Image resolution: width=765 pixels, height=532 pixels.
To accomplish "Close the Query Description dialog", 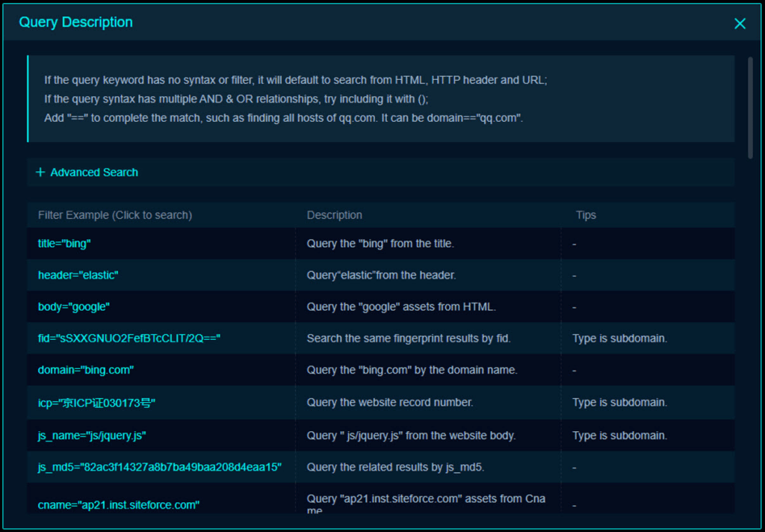I will point(740,23).
